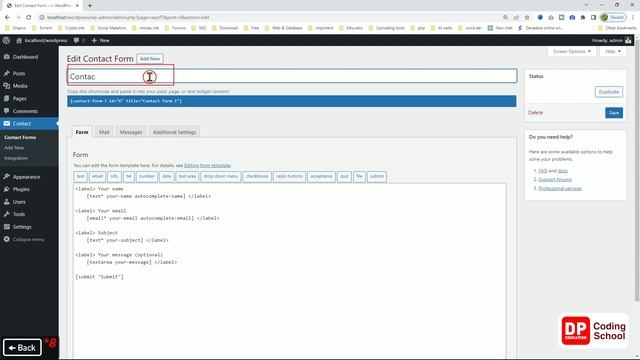Expand the Help panel

click(x=613, y=51)
